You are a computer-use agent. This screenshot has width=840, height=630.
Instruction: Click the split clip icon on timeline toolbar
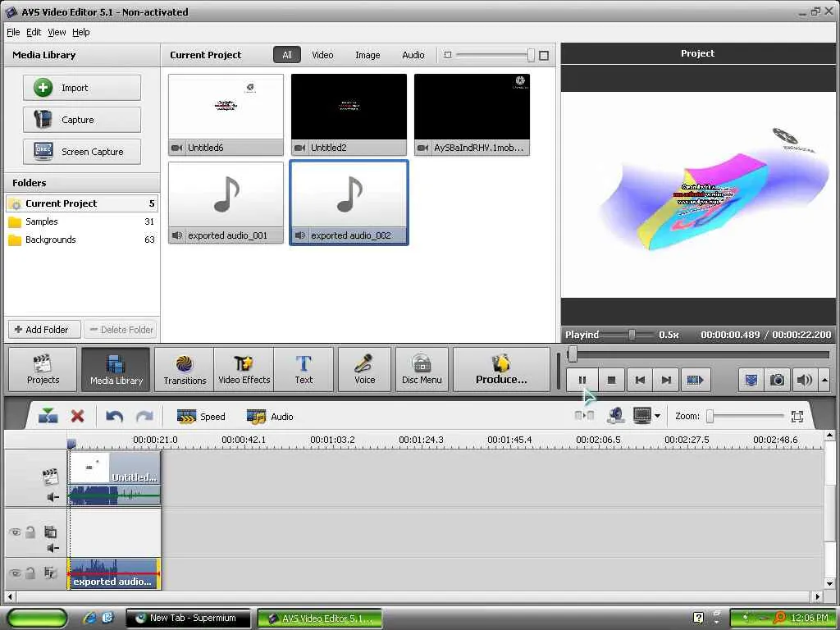(x=48, y=416)
